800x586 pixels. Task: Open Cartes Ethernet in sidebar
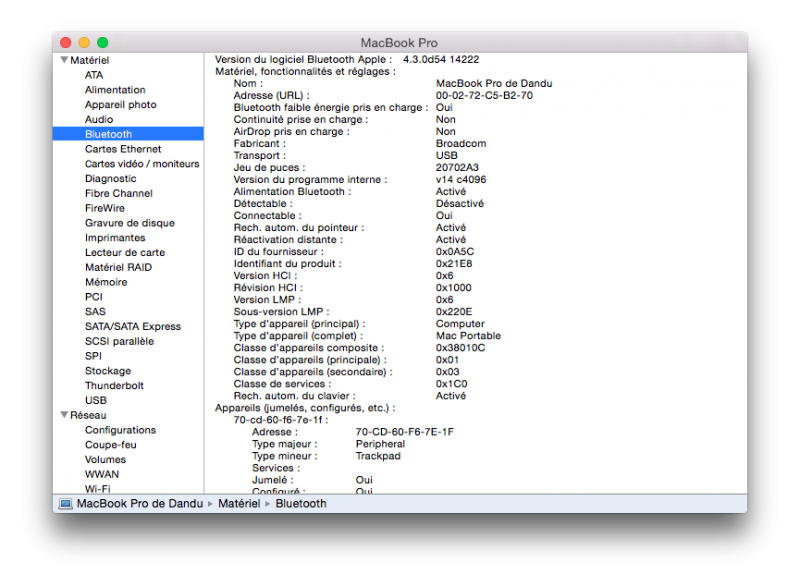tap(123, 149)
